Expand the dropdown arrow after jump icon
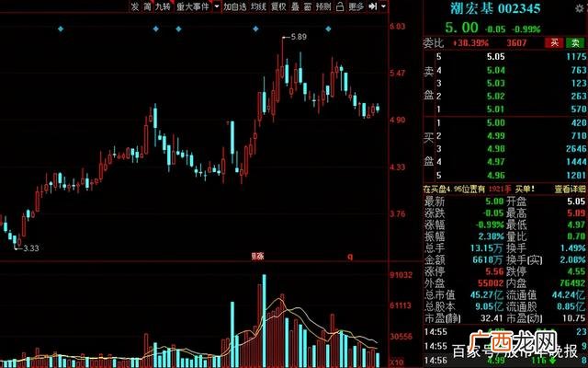The width and height of the screenshot is (588, 368). (x=383, y=6)
